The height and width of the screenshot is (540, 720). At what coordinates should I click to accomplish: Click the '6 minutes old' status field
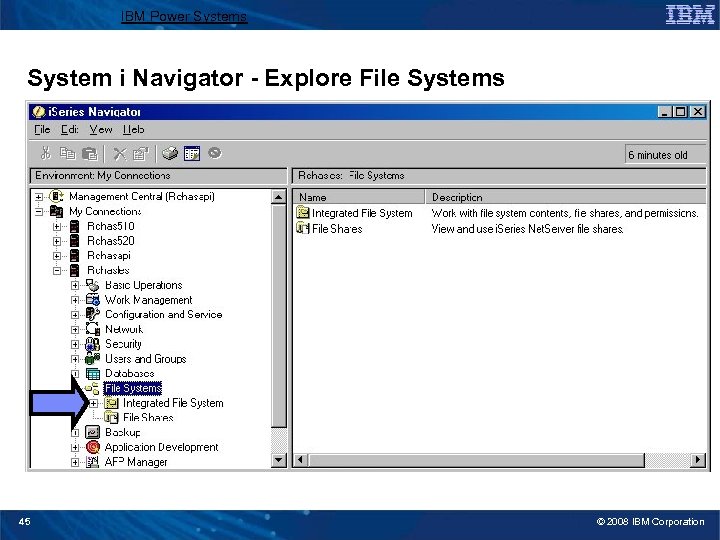(664, 155)
